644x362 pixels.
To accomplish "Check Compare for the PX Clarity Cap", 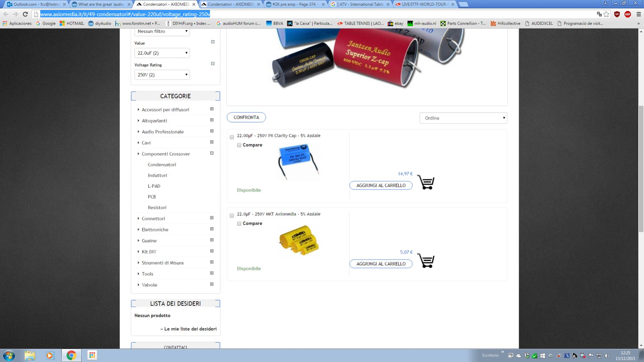I will (239, 145).
